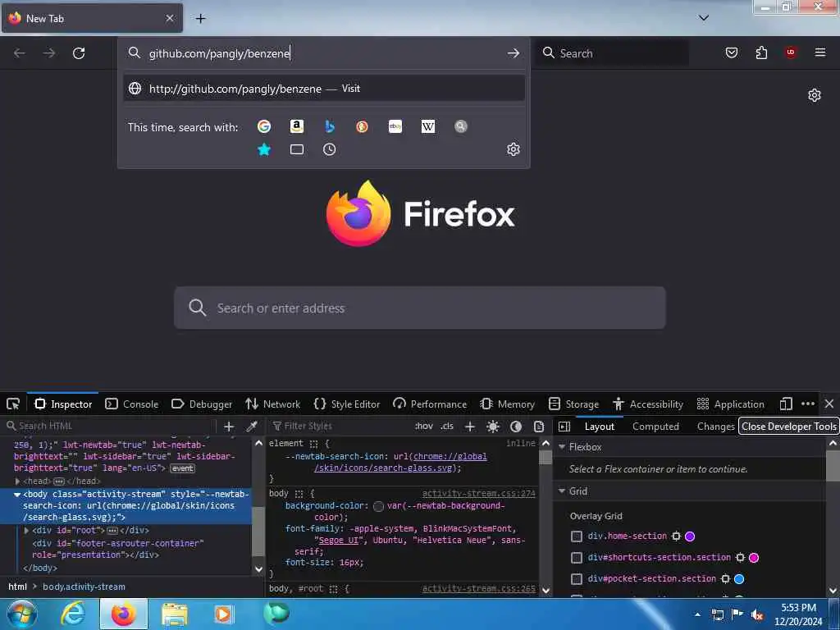The image size is (840, 630).
Task: Open new tab with plus button
Action: (200, 18)
